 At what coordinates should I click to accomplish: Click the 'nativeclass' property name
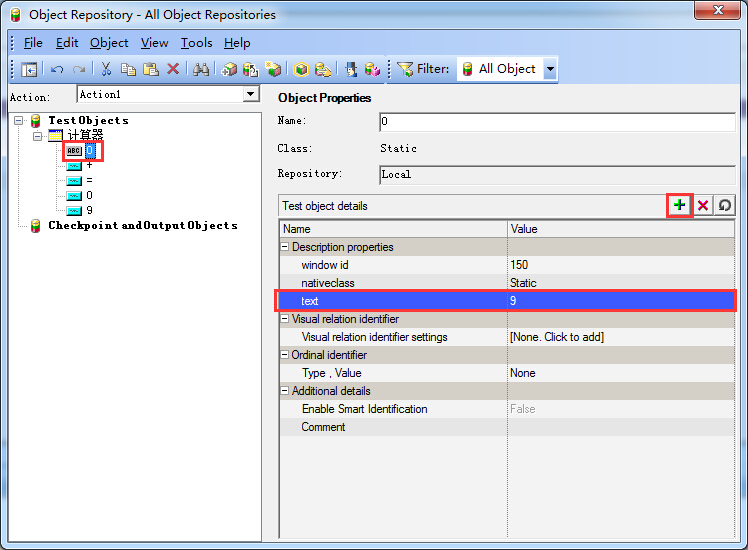pos(328,283)
